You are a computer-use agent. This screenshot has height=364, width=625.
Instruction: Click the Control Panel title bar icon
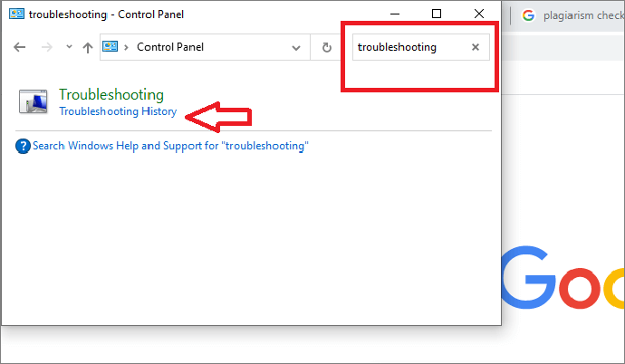16,14
